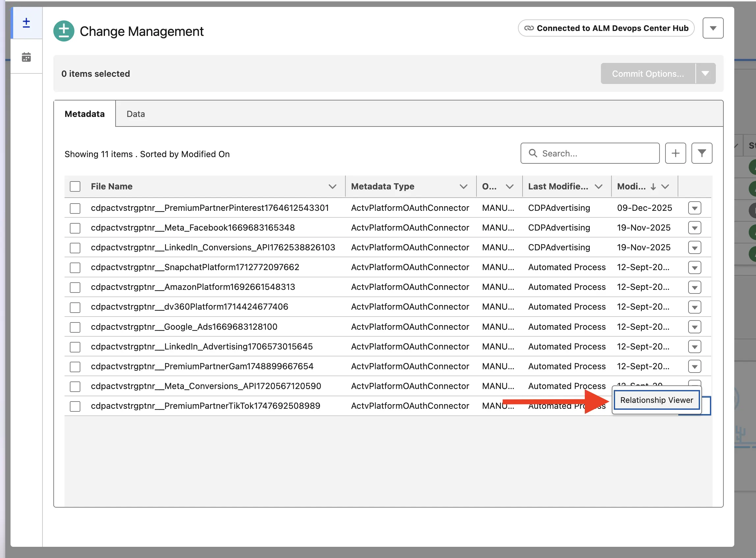756x558 pixels.
Task: Click the search magnifier icon
Action: click(533, 153)
